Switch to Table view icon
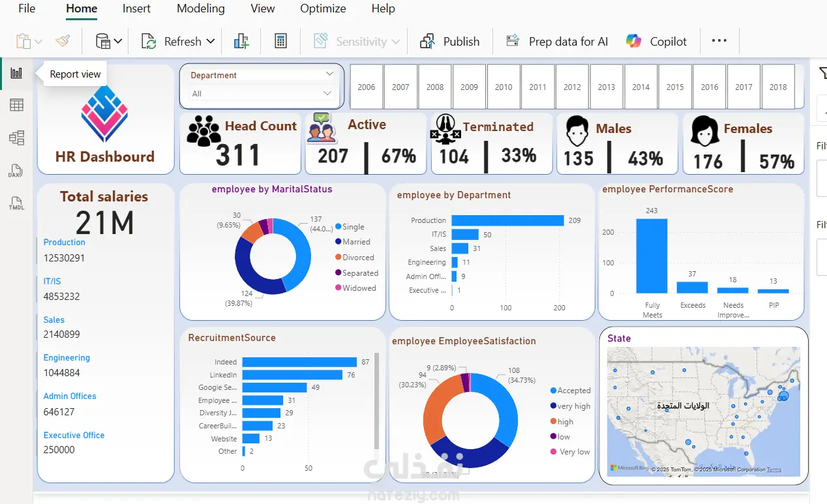This screenshot has width=827, height=504. pos(16,105)
